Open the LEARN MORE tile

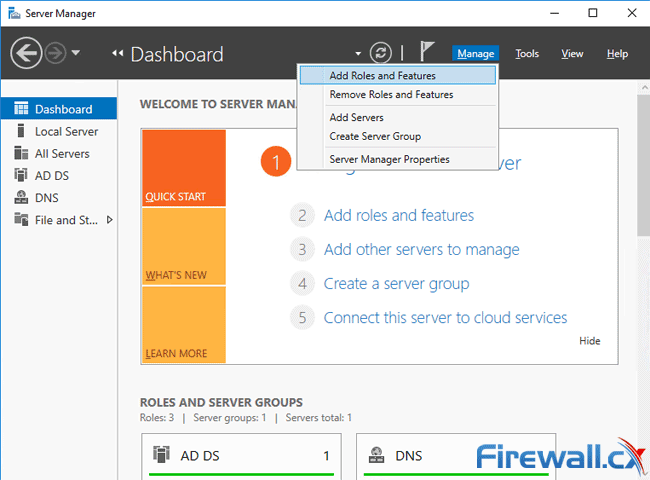(184, 325)
